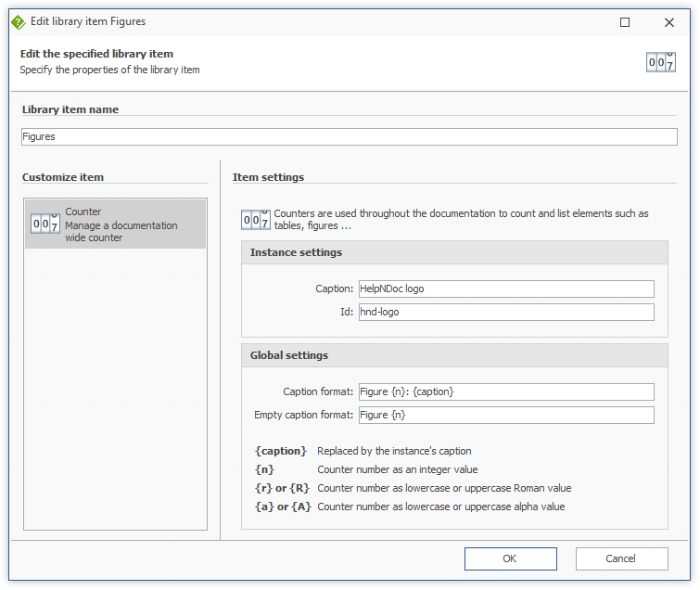
Task: Click the {caption} placeholder in legend
Action: 279,451
